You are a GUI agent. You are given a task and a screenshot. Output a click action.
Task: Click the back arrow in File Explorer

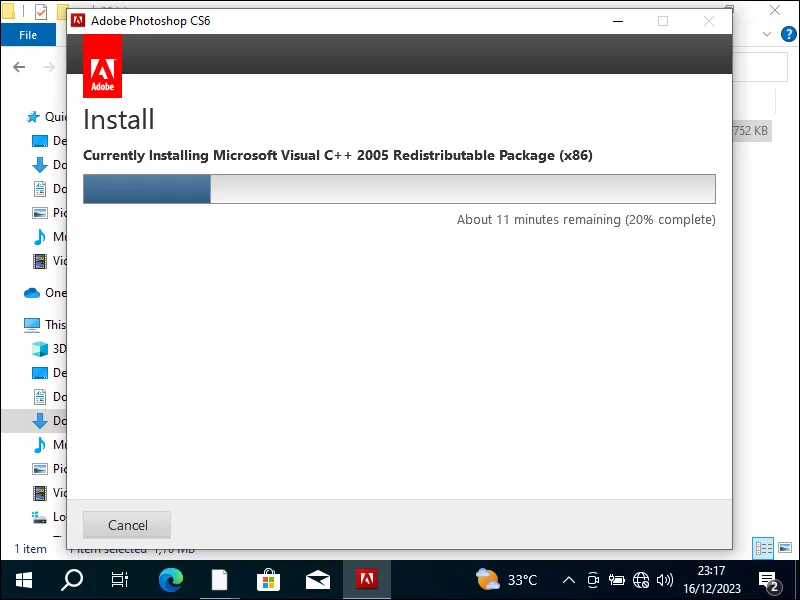18,66
